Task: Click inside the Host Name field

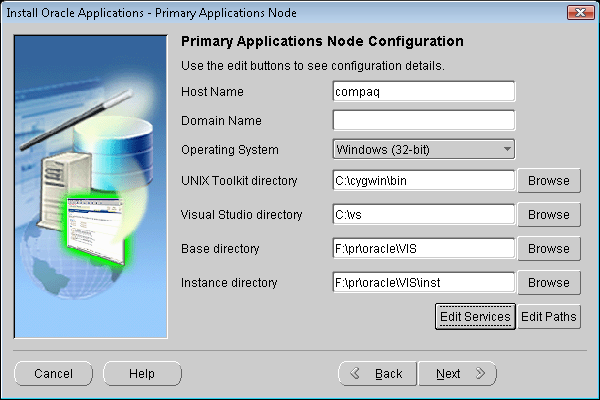Action: [x=423, y=91]
